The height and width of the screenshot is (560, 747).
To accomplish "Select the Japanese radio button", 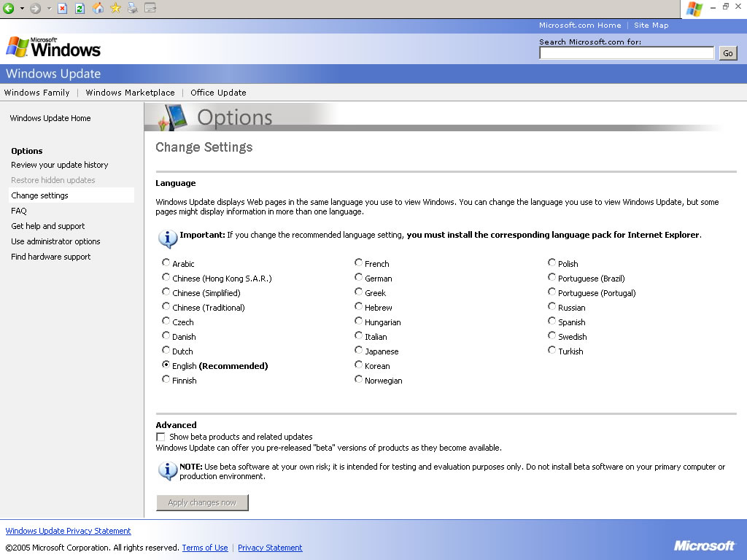I will tap(358, 350).
